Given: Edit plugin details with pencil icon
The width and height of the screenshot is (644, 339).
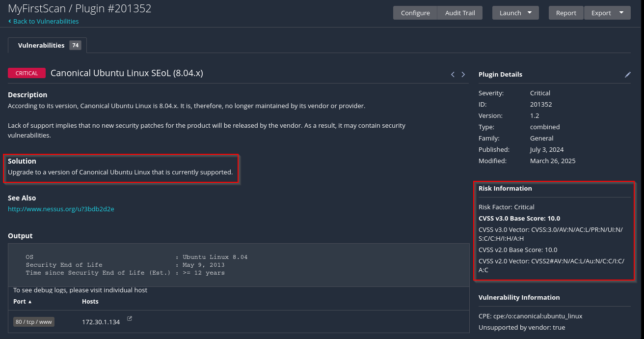Looking at the screenshot, I should pyautogui.click(x=628, y=75).
